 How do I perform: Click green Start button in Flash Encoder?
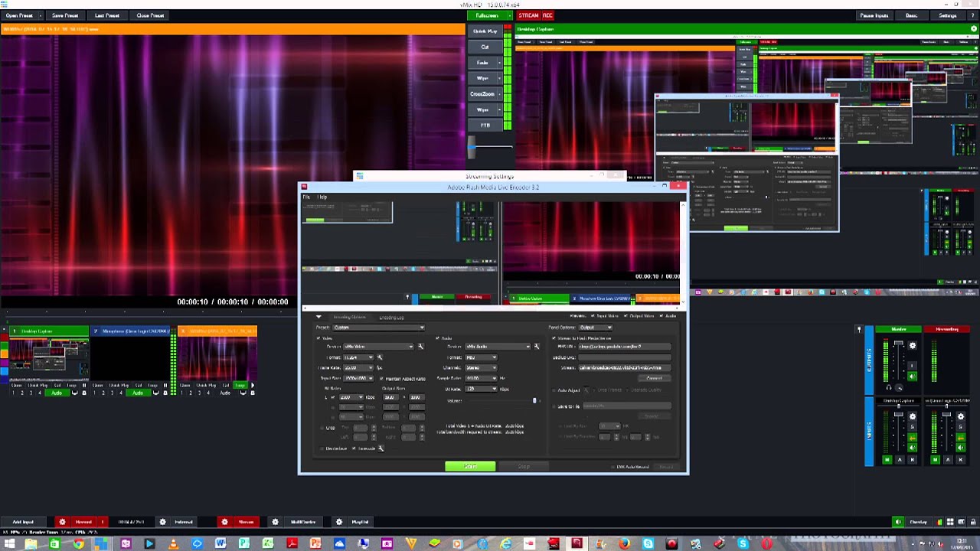point(470,466)
